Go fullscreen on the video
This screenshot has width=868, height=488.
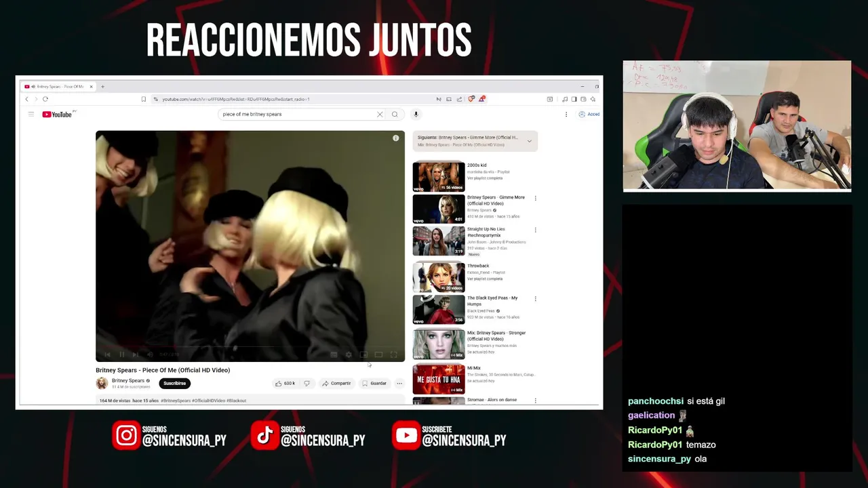394,354
